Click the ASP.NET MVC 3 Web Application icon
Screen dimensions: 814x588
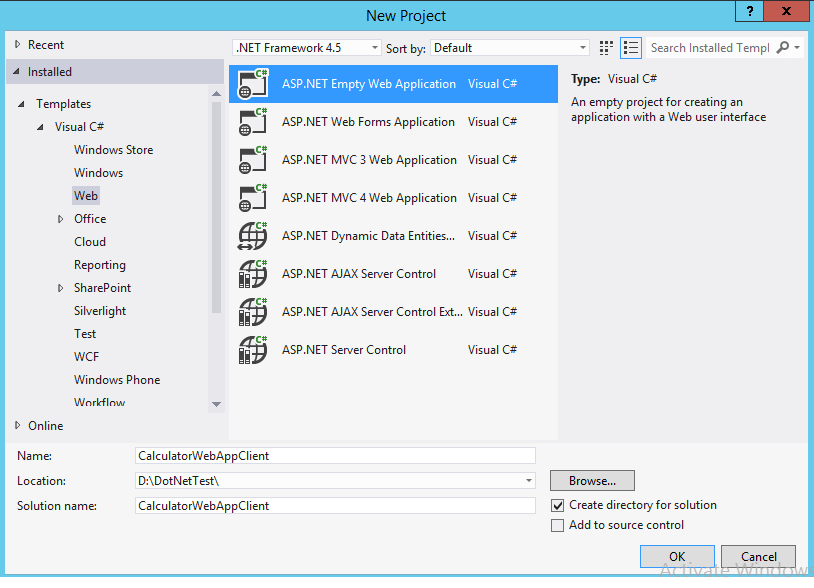(x=253, y=160)
